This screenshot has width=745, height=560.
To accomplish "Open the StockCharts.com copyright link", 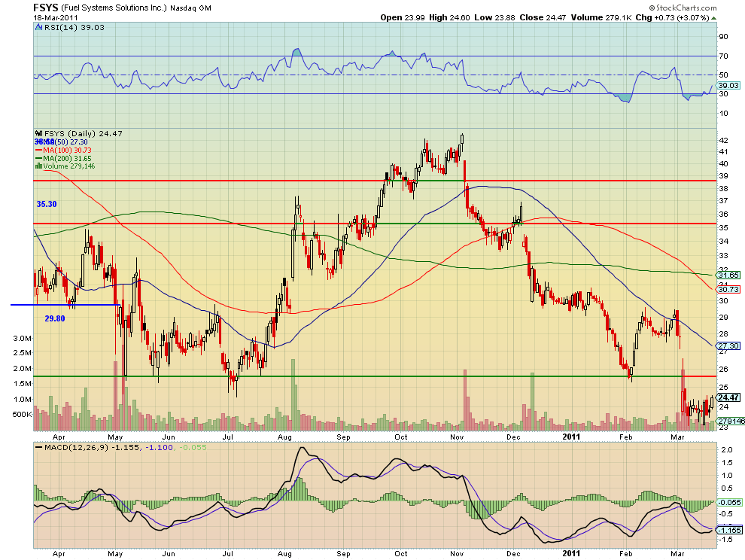I will coord(683,8).
